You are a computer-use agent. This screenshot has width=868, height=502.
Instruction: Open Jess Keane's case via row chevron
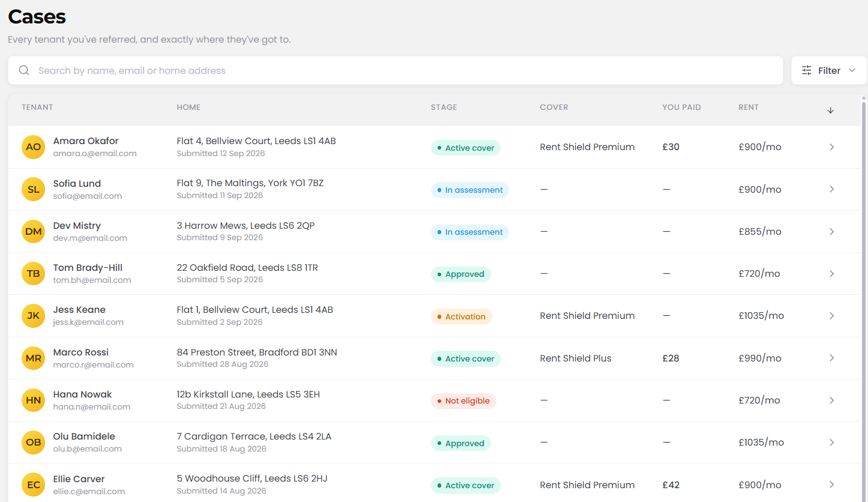pos(831,316)
